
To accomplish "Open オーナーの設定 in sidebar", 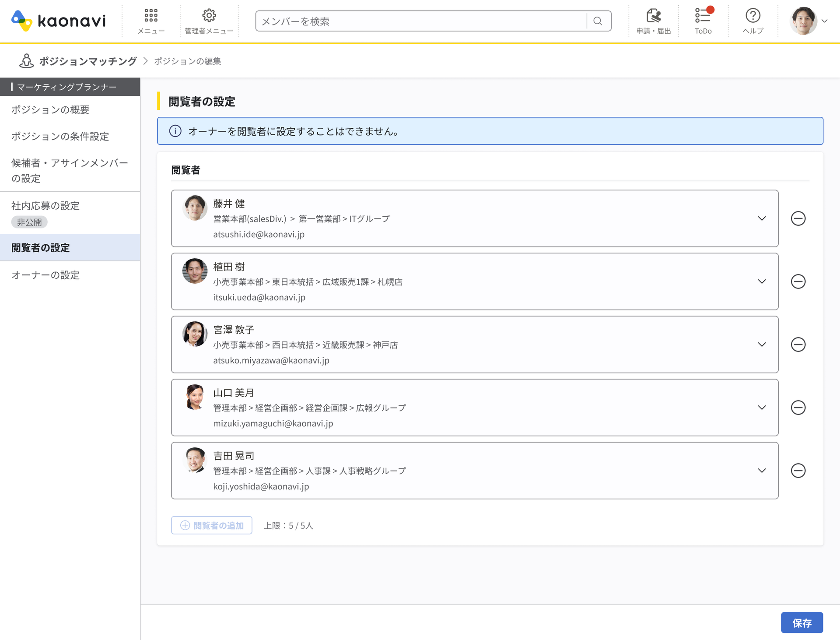I will pyautogui.click(x=45, y=275).
